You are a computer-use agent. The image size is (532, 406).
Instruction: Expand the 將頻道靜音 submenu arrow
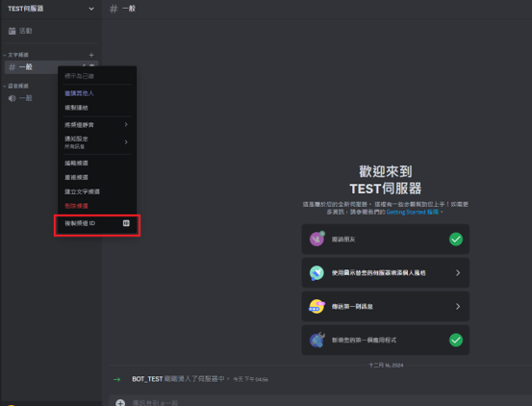coord(126,124)
